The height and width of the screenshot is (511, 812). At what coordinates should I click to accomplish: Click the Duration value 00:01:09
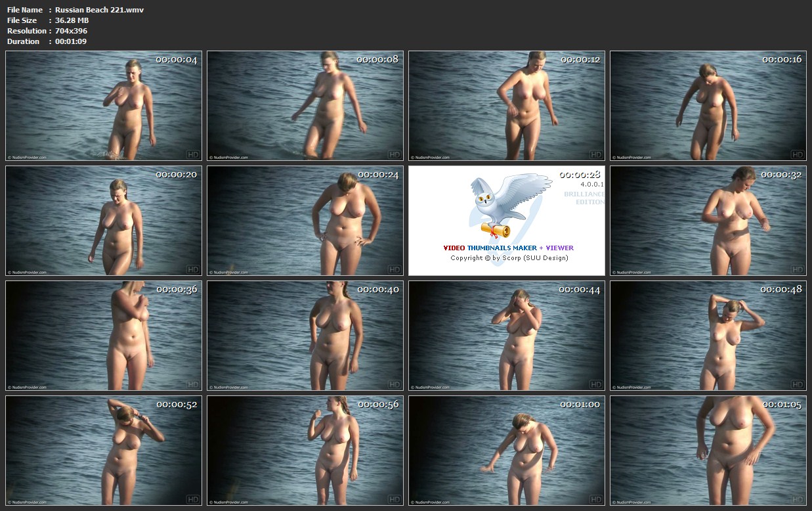(x=71, y=41)
